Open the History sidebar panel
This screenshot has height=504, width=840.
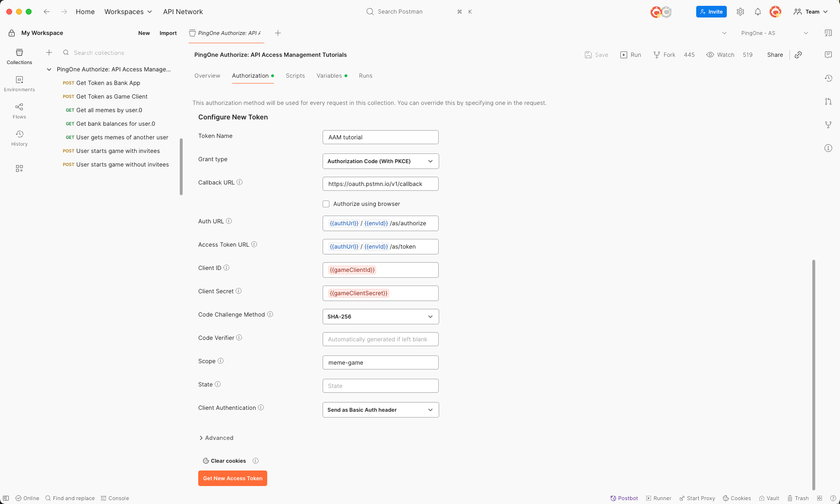point(19,138)
